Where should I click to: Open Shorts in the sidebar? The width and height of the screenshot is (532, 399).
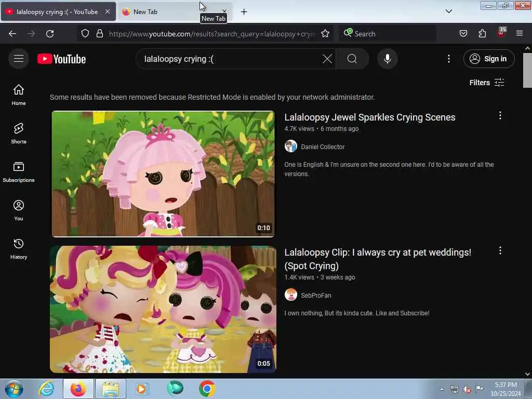click(19, 134)
